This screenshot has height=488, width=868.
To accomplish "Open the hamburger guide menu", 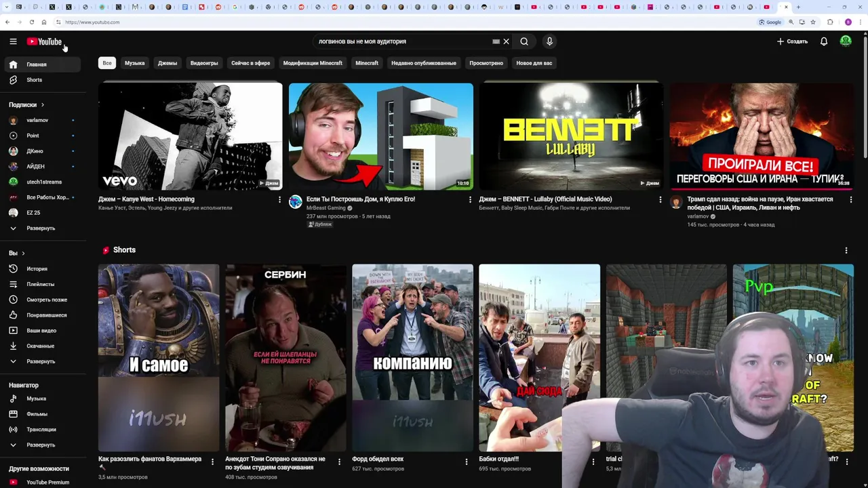I will pos(13,41).
